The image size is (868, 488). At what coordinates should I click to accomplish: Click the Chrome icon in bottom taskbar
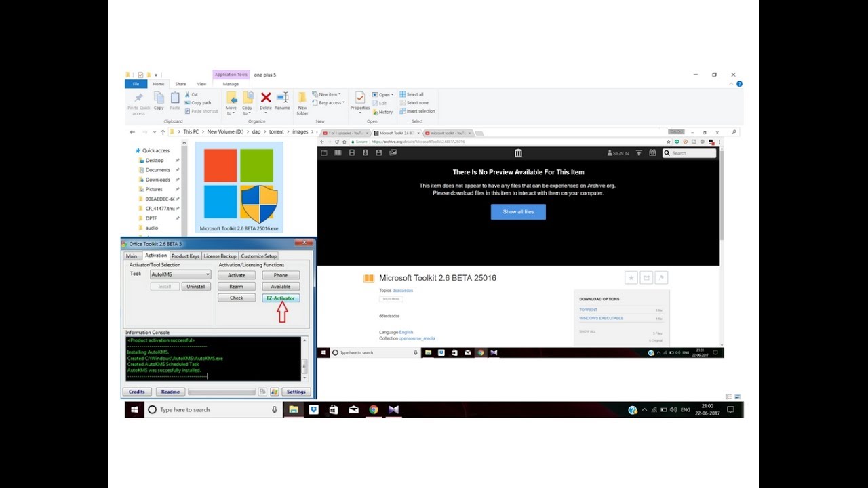click(374, 409)
